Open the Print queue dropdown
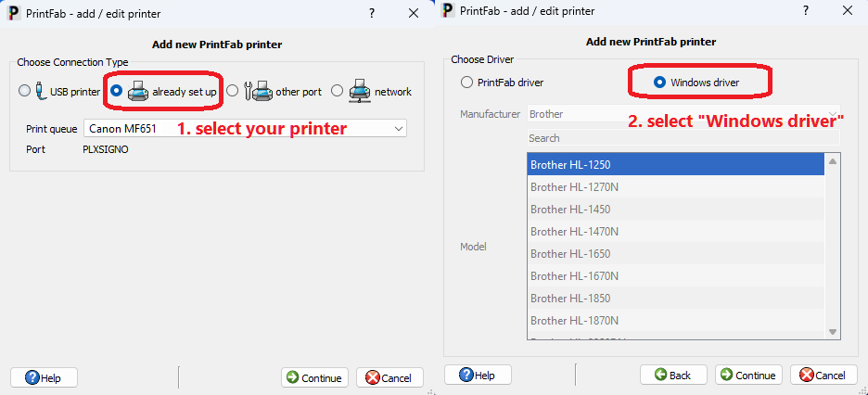 [x=245, y=128]
